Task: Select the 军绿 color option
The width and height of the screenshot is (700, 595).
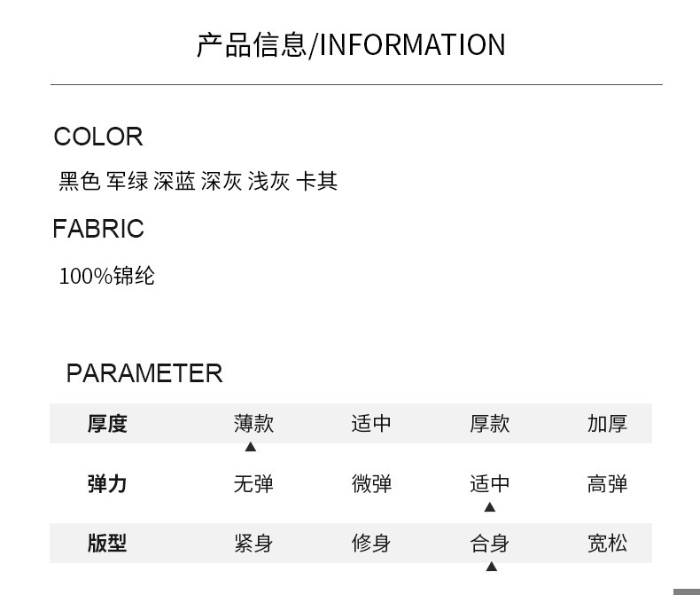Action: [x=128, y=182]
